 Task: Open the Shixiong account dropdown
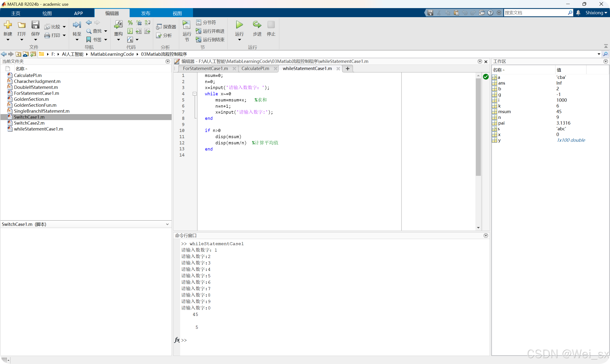(x=596, y=13)
